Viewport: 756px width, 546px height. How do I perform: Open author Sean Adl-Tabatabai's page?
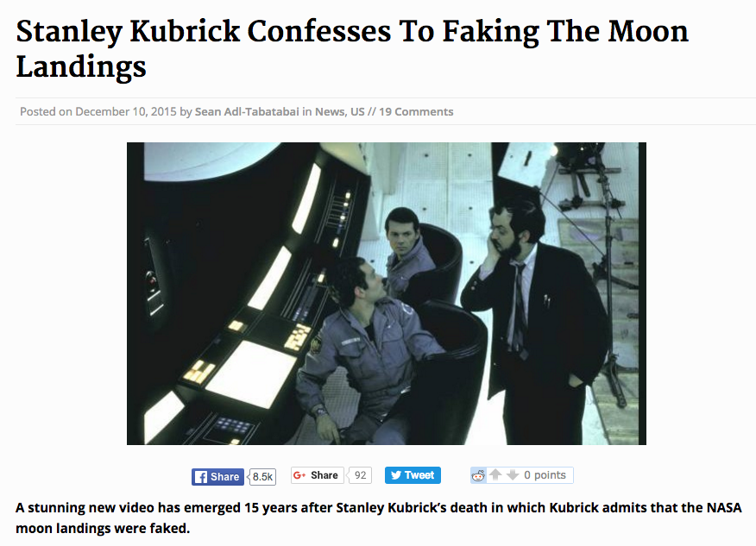(x=247, y=112)
